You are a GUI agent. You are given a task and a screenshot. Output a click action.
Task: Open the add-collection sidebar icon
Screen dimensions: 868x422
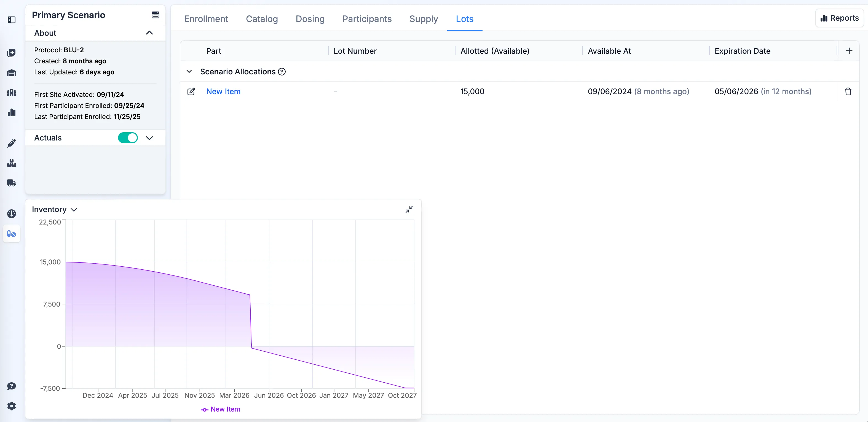pos(12,53)
